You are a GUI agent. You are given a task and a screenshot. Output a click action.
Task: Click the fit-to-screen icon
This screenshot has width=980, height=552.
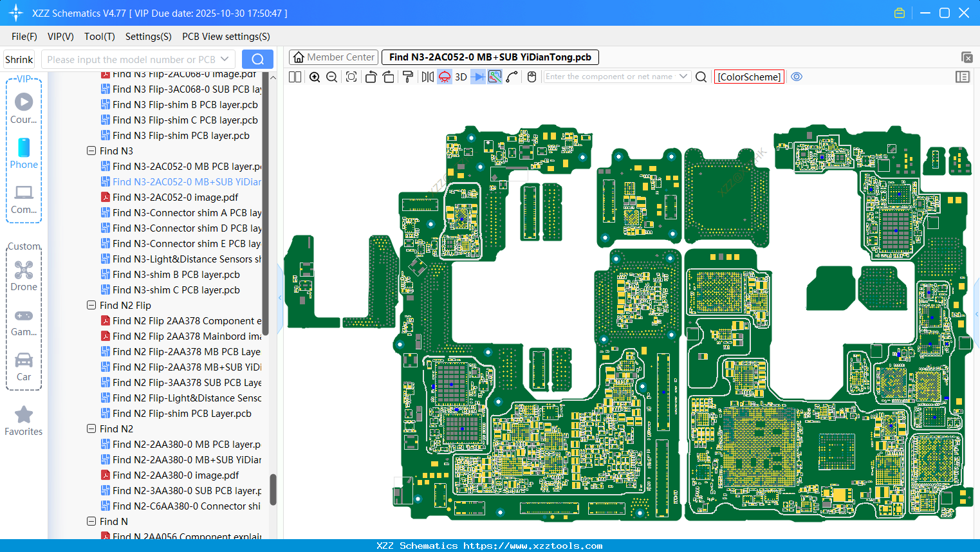351,77
